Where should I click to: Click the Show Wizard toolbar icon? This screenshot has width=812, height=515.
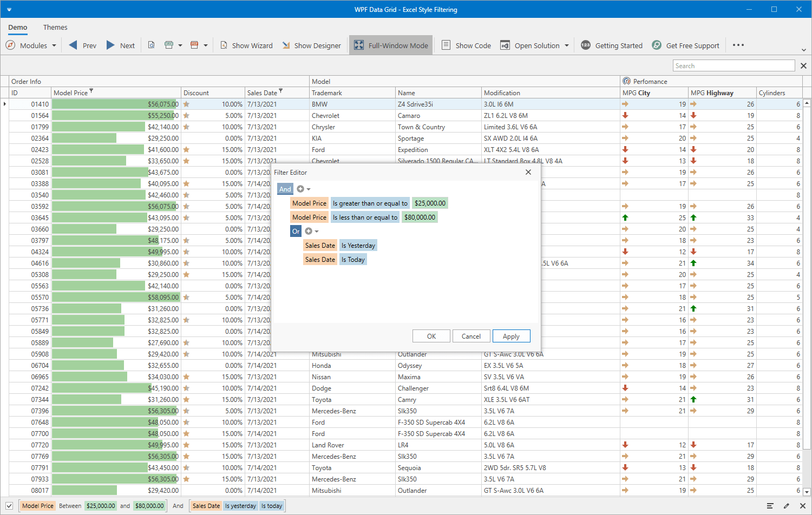coord(224,45)
